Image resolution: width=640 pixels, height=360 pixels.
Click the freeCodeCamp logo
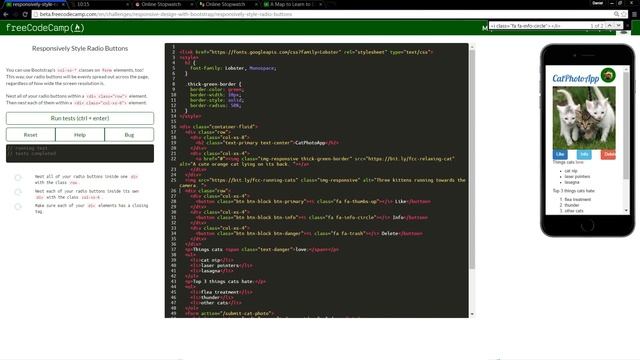coord(45,28)
